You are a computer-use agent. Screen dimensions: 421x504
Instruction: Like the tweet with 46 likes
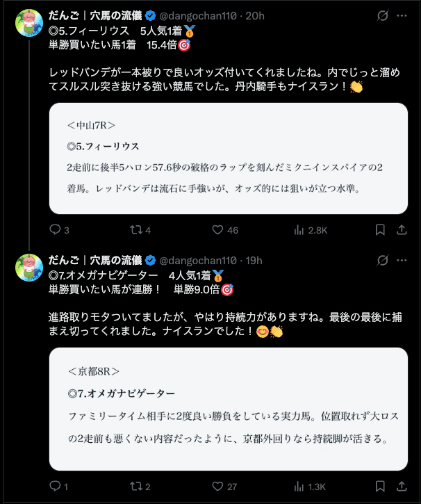pyautogui.click(x=217, y=230)
